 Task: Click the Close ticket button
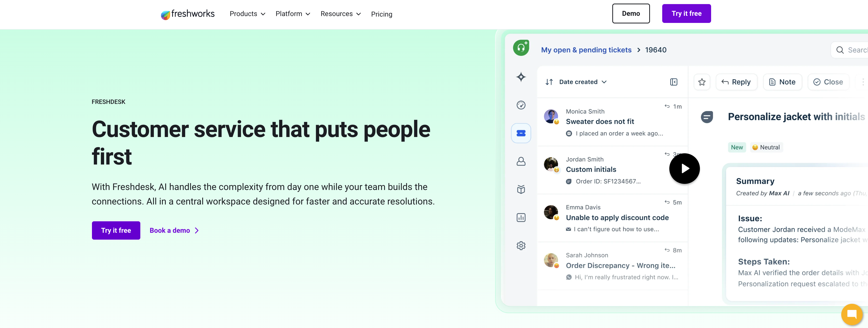tap(828, 82)
